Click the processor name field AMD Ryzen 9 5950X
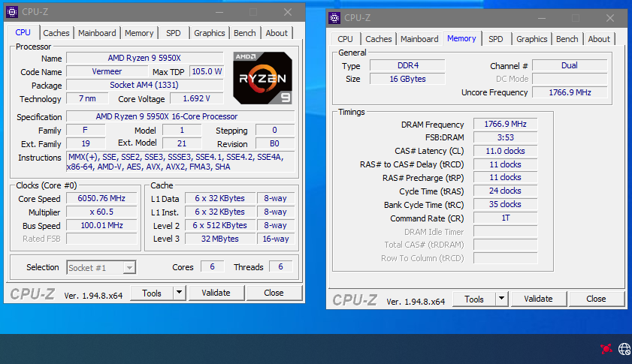 [145, 58]
